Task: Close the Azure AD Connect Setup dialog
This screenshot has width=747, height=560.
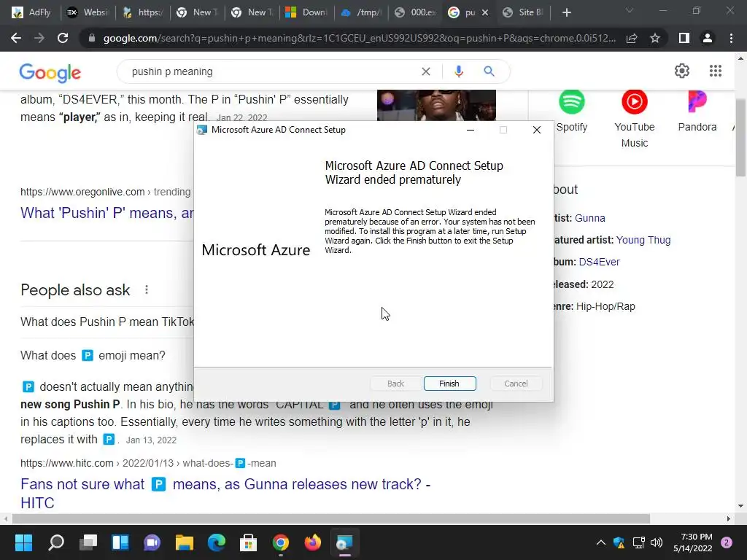Action: [x=537, y=130]
